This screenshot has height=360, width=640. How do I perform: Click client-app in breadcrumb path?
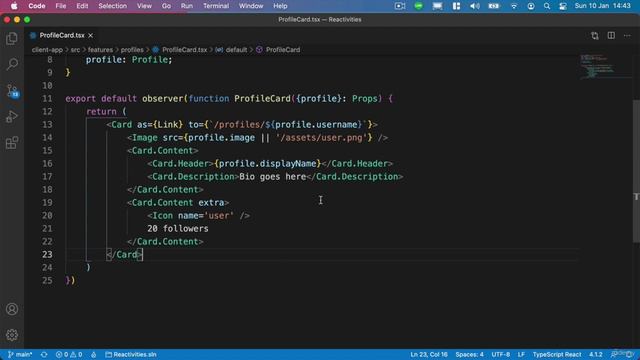[x=47, y=50]
